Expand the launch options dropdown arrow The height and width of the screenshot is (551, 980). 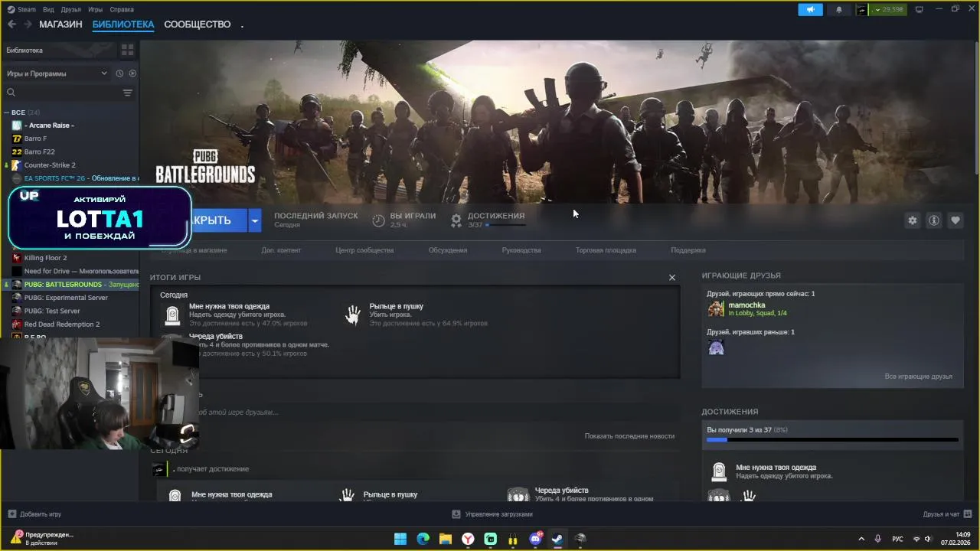point(254,220)
